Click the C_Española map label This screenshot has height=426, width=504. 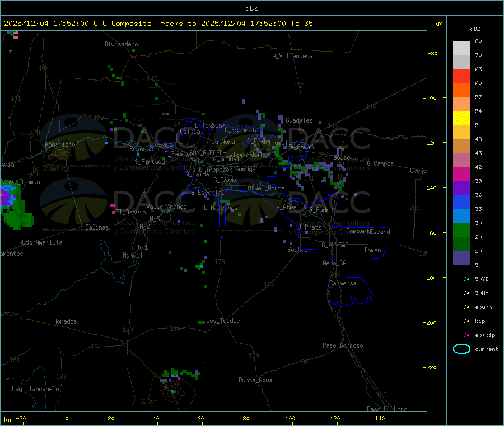(241, 130)
